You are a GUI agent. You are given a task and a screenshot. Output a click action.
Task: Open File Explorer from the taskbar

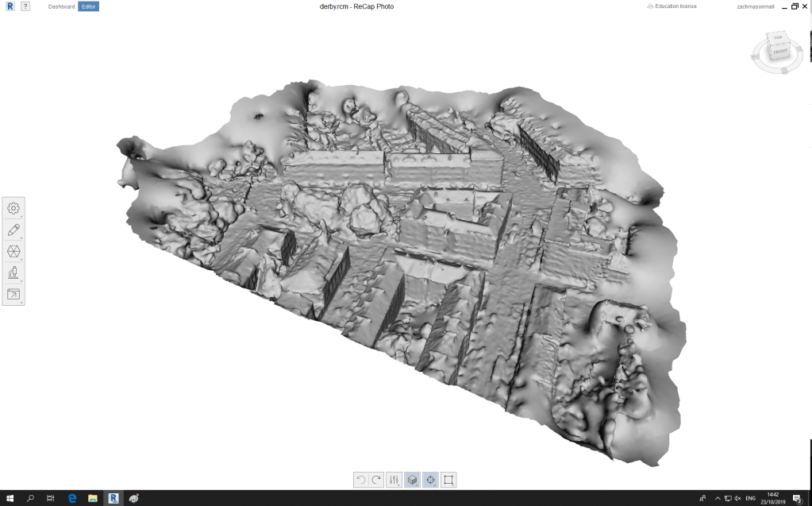(92, 498)
